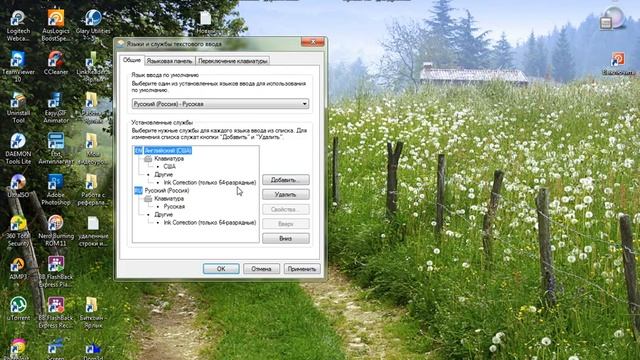
Task: Open default input language dropdown 'Русский (Россия) - Русская'
Action: coord(220,104)
